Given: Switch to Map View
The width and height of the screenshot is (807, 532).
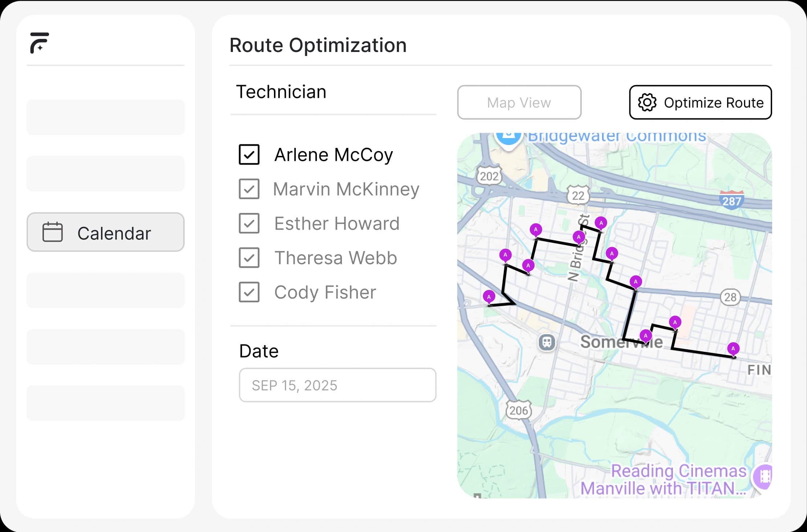Looking at the screenshot, I should tap(519, 102).
